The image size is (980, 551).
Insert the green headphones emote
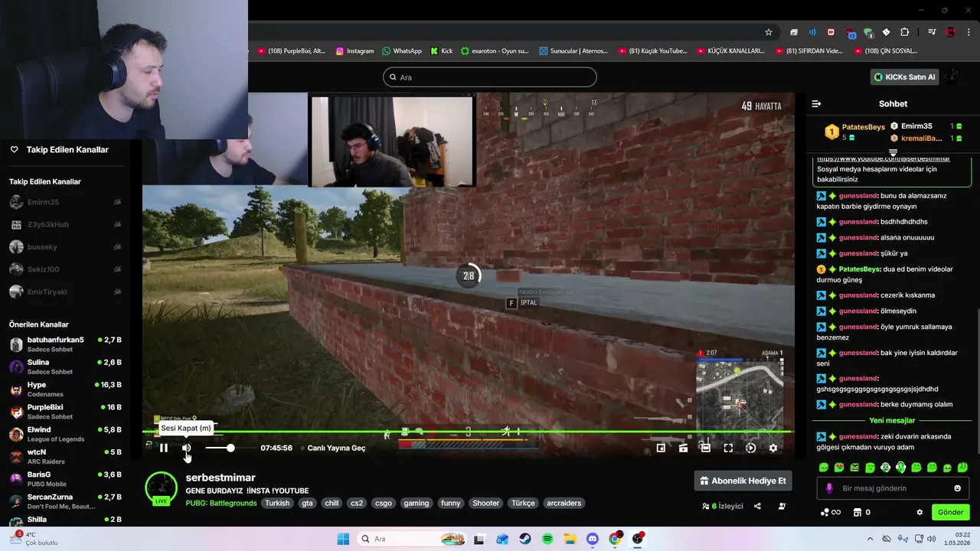click(901, 467)
